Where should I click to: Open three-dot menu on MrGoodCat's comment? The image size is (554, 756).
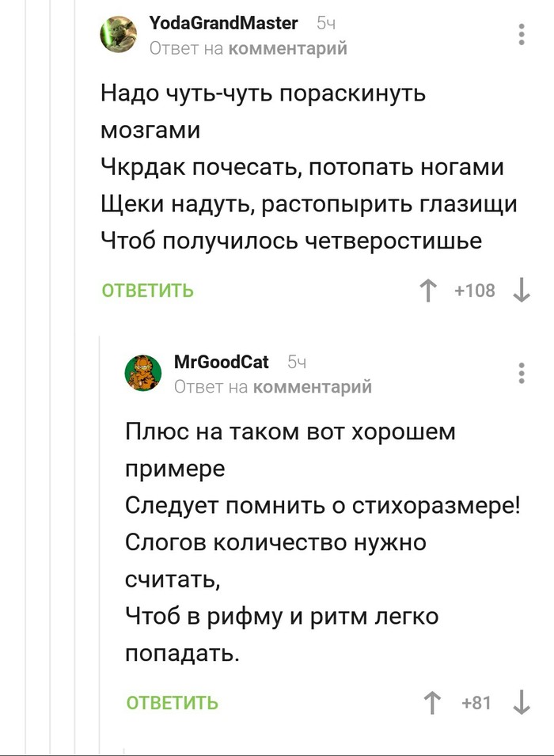coord(522,373)
